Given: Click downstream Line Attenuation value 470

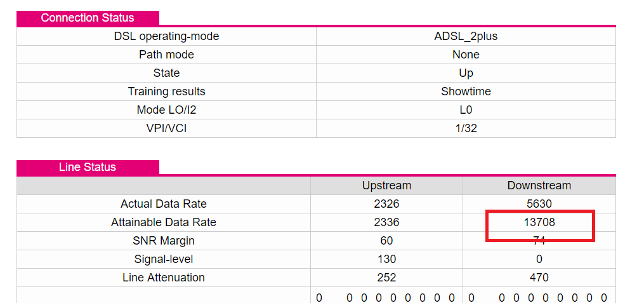Looking at the screenshot, I should [539, 278].
